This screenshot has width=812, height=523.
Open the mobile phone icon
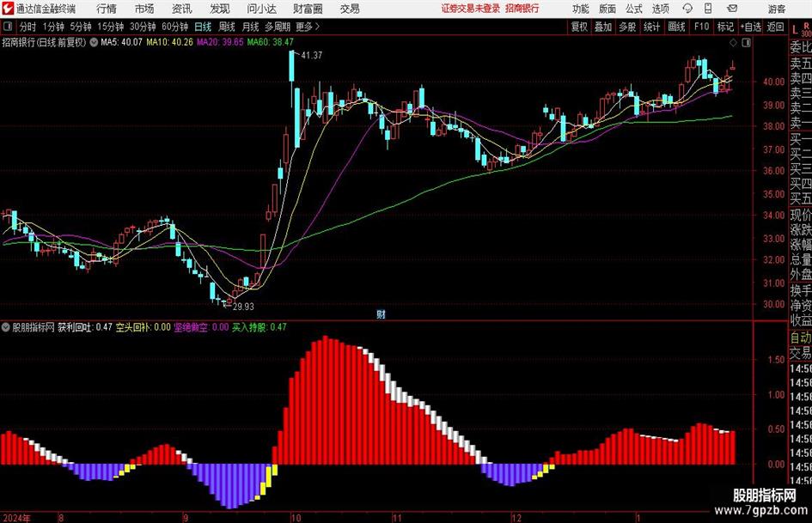point(708,9)
